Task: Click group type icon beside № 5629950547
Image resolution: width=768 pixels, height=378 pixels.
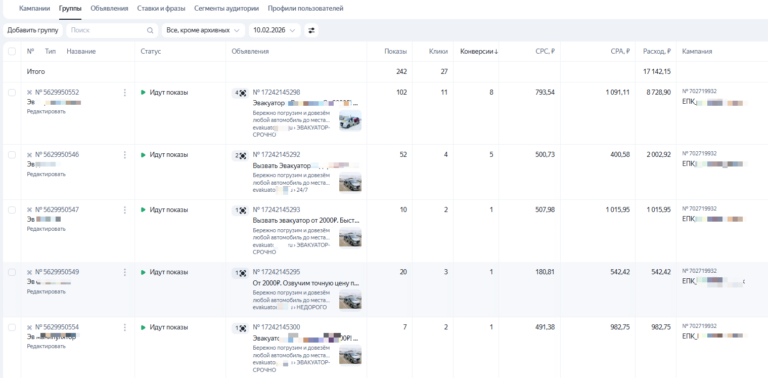Action: point(29,210)
